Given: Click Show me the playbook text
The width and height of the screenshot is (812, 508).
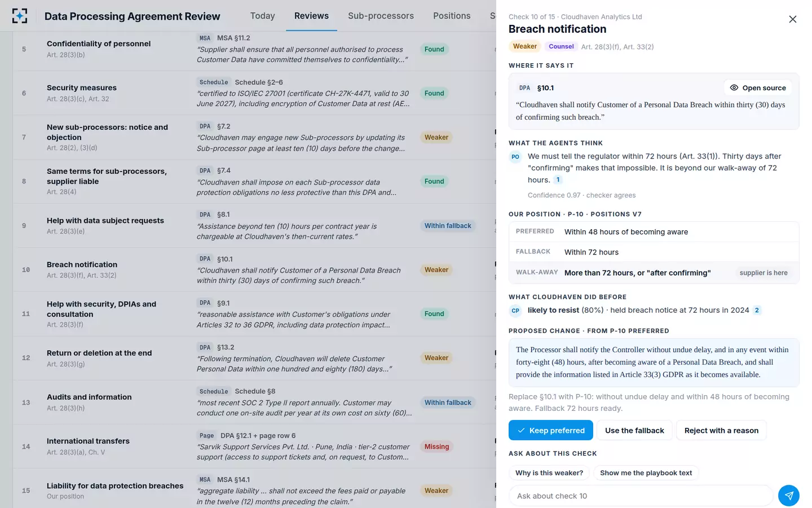Looking at the screenshot, I should [646, 473].
